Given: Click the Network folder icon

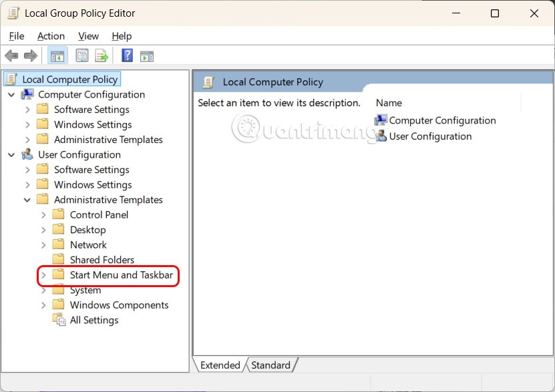Looking at the screenshot, I should tap(58, 244).
